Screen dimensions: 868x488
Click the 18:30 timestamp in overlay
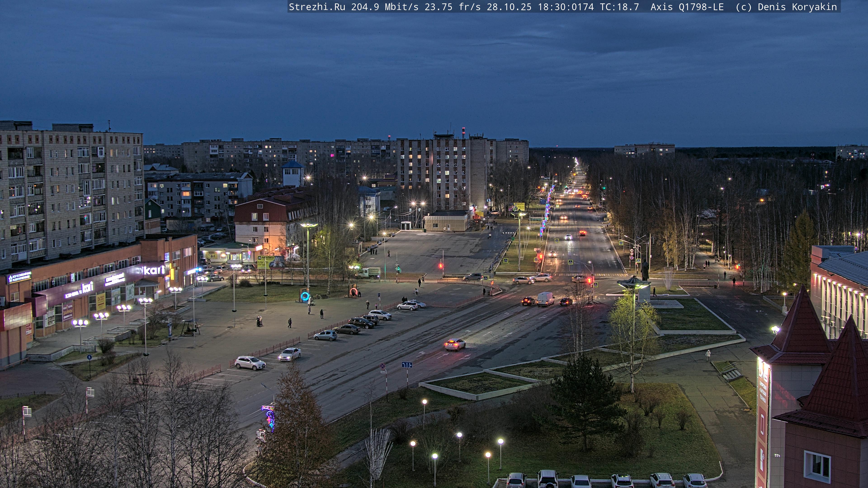tap(565, 7)
